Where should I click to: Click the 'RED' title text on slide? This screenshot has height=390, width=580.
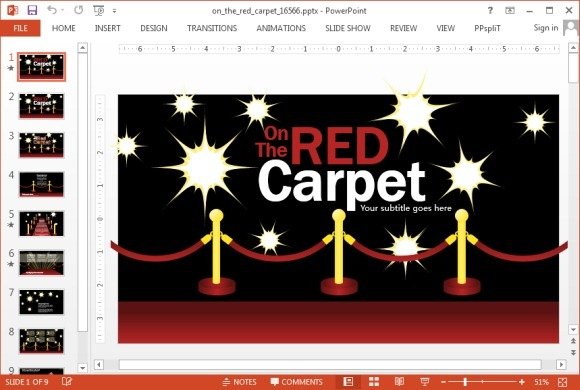(x=340, y=147)
